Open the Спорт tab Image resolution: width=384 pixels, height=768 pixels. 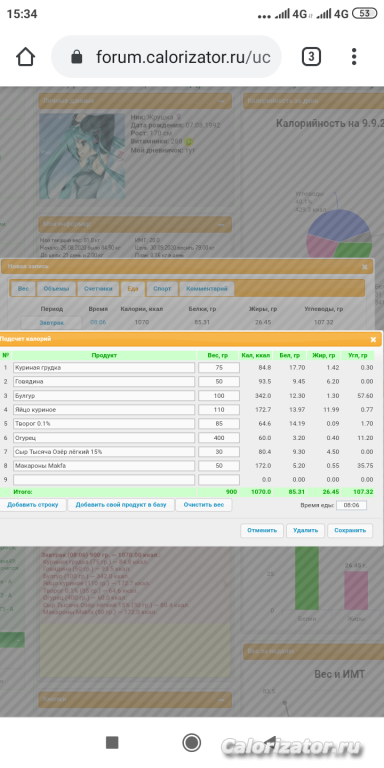162,288
